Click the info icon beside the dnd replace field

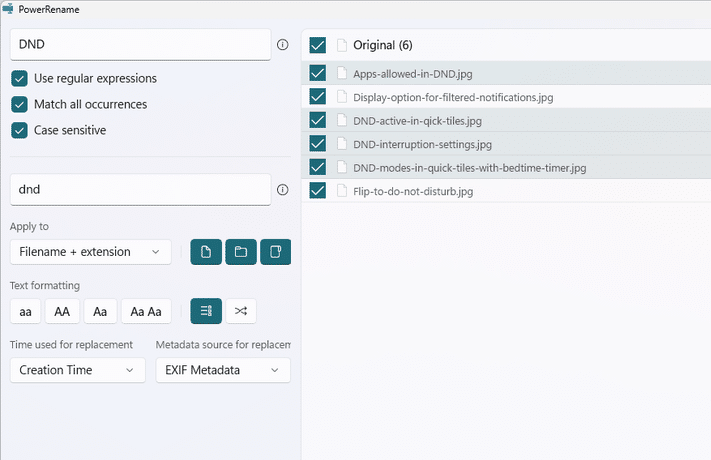(282, 190)
